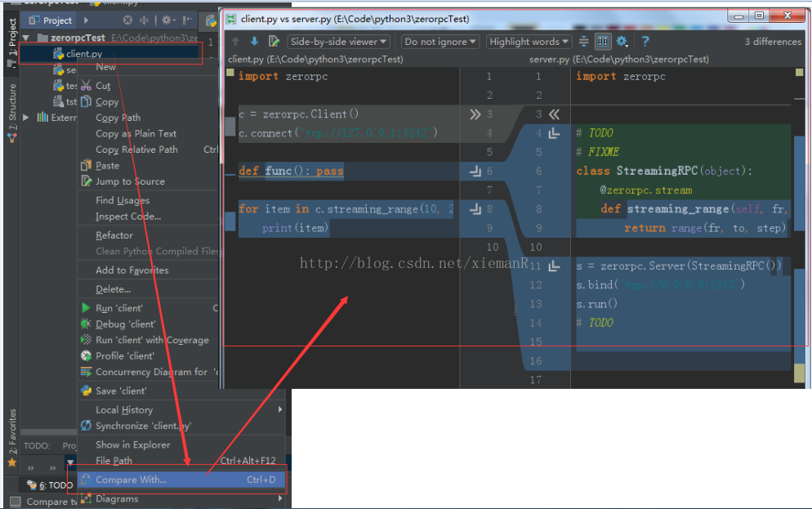Image resolution: width=812 pixels, height=509 pixels.
Task: Click the scroll from source target icon
Action: (128, 20)
